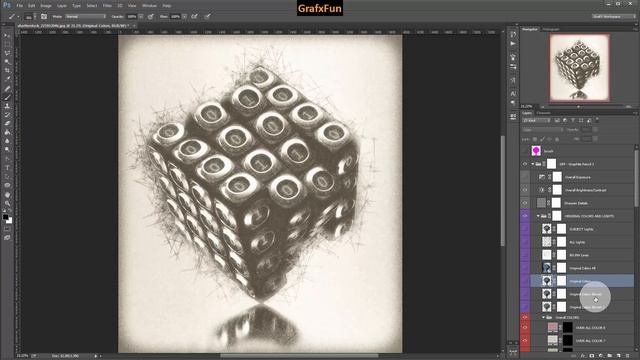This screenshot has height=360, width=640.
Task: Open the Opacity slider arrow in options bar
Action: 141,17
